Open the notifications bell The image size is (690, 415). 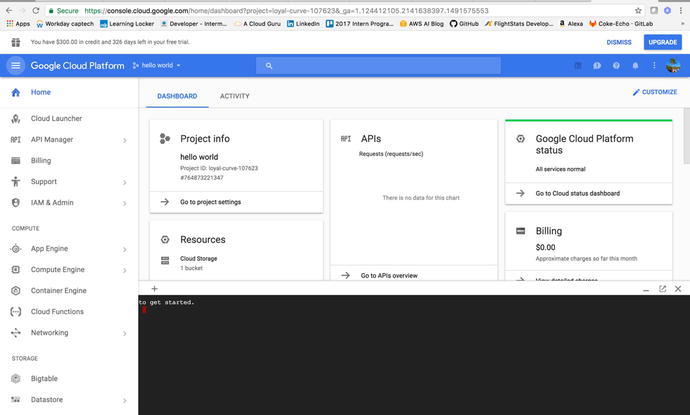(634, 66)
